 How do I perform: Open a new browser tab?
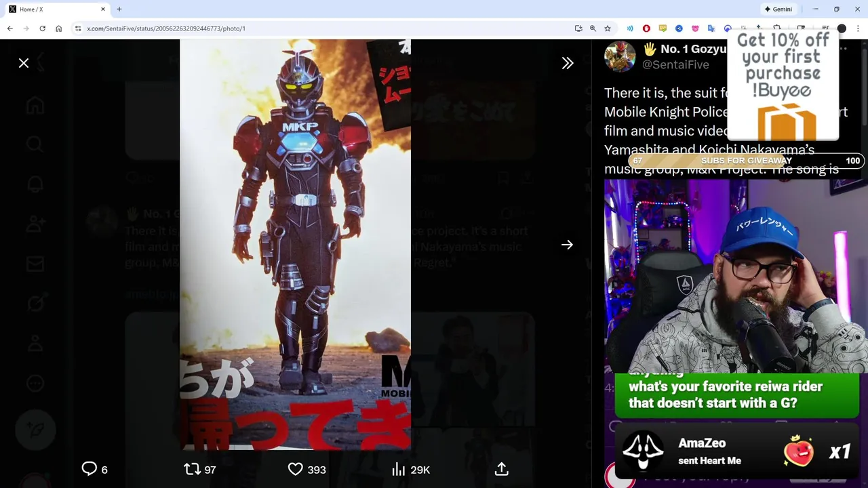[x=119, y=9]
